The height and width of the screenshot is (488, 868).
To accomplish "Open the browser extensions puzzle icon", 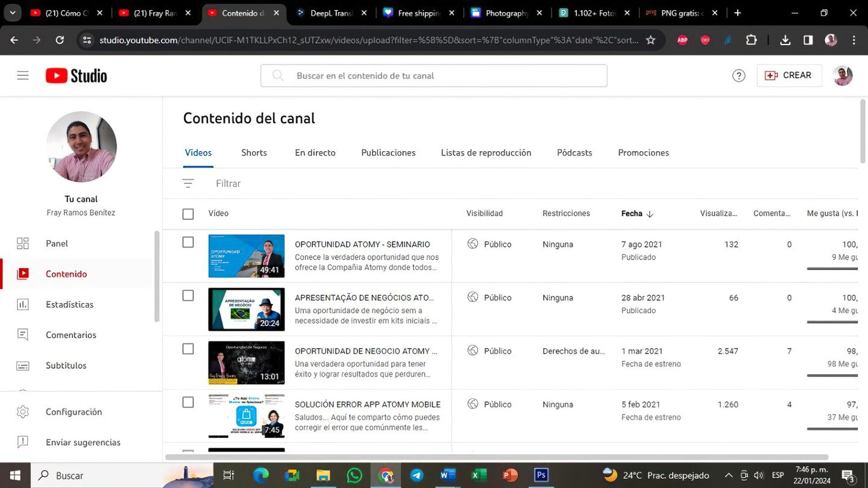I will [751, 40].
